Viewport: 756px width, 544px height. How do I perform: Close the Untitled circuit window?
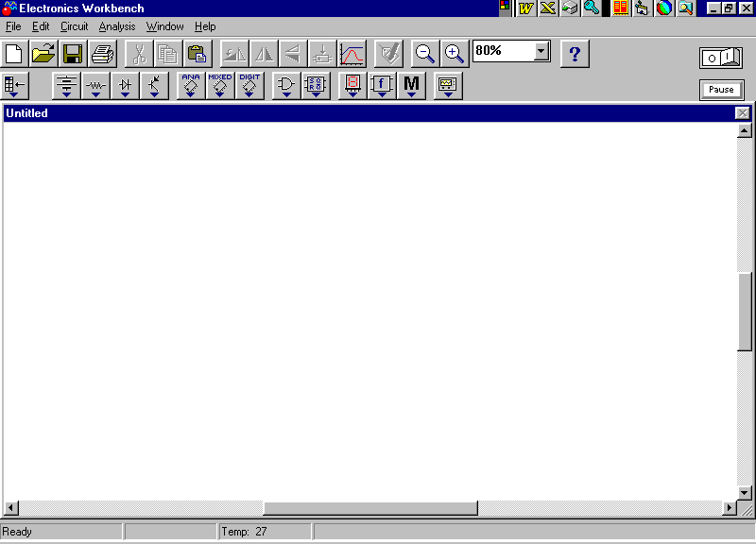tap(743, 113)
